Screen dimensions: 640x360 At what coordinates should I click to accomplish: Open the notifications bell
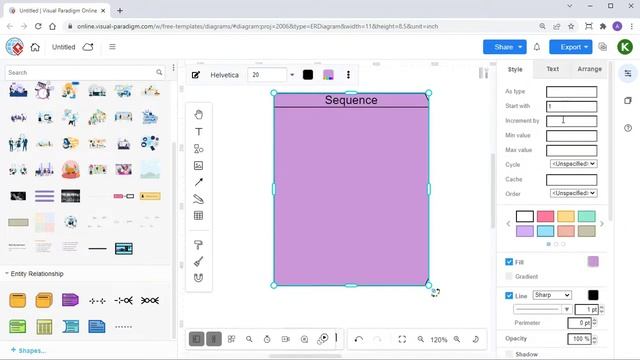pos(537,47)
